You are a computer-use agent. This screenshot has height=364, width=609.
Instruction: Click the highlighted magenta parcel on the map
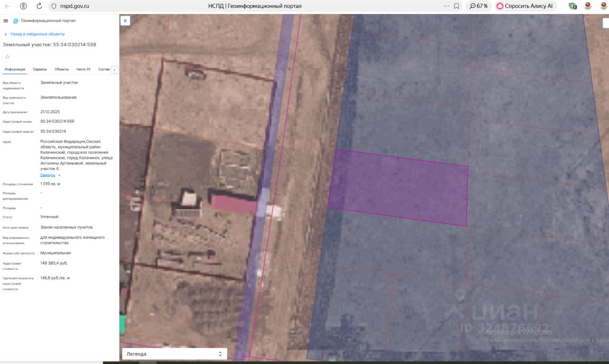[398, 188]
